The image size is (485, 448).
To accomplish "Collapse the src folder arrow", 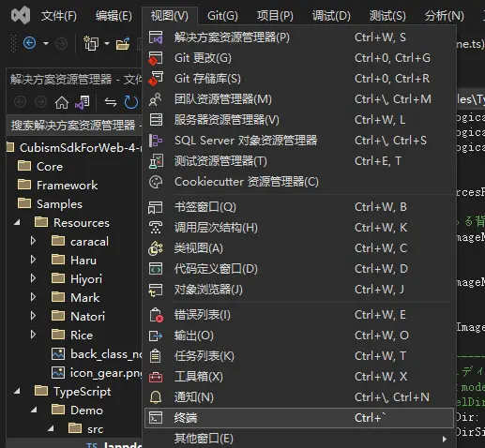I will click(51, 429).
